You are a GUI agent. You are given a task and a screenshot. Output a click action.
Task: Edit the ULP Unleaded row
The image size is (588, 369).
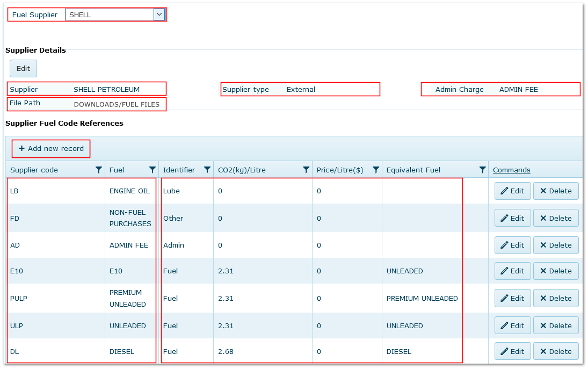tap(513, 326)
